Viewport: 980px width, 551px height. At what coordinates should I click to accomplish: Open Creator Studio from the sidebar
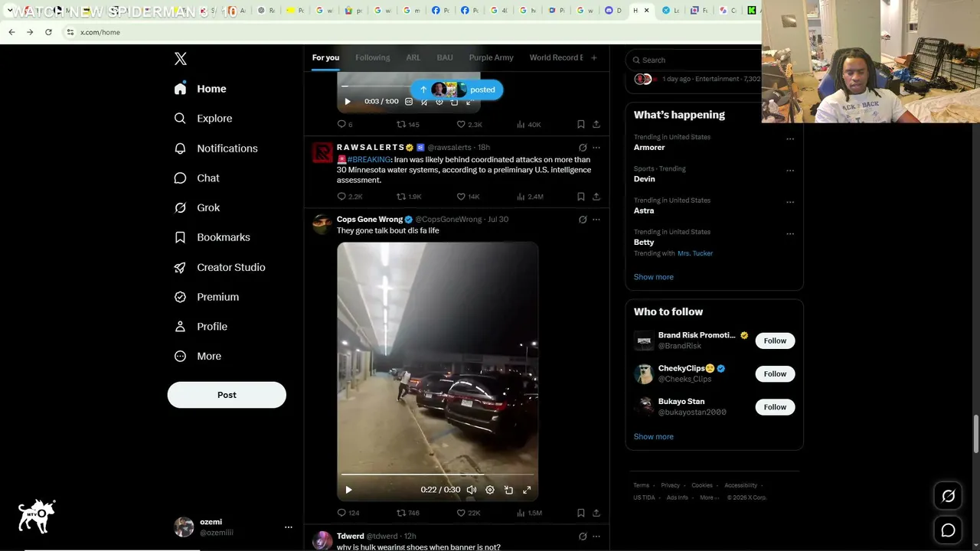[x=220, y=267]
